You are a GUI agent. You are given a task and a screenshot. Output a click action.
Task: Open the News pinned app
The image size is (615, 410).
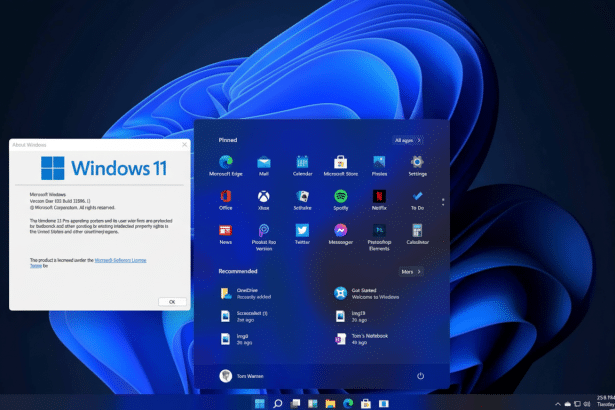tap(226, 234)
